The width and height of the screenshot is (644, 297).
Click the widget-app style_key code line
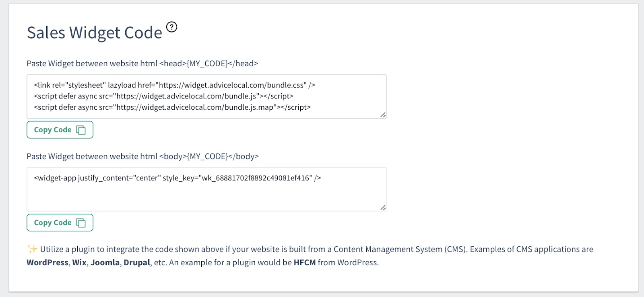(x=177, y=178)
